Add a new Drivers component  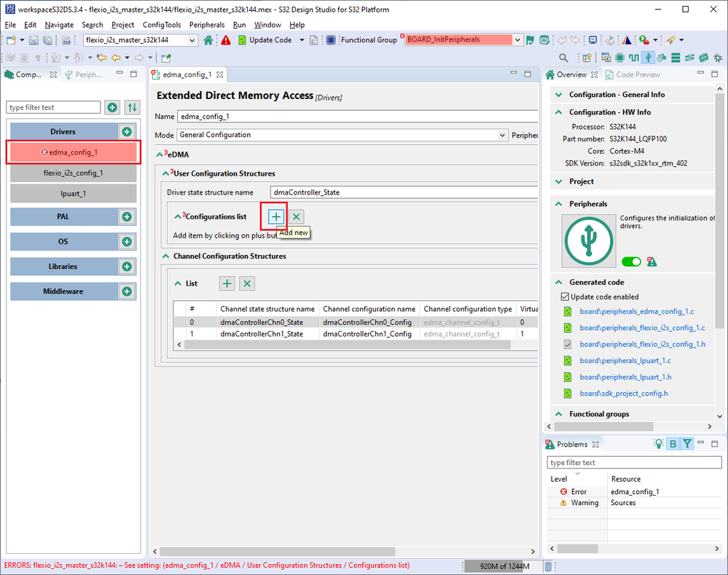tap(127, 132)
